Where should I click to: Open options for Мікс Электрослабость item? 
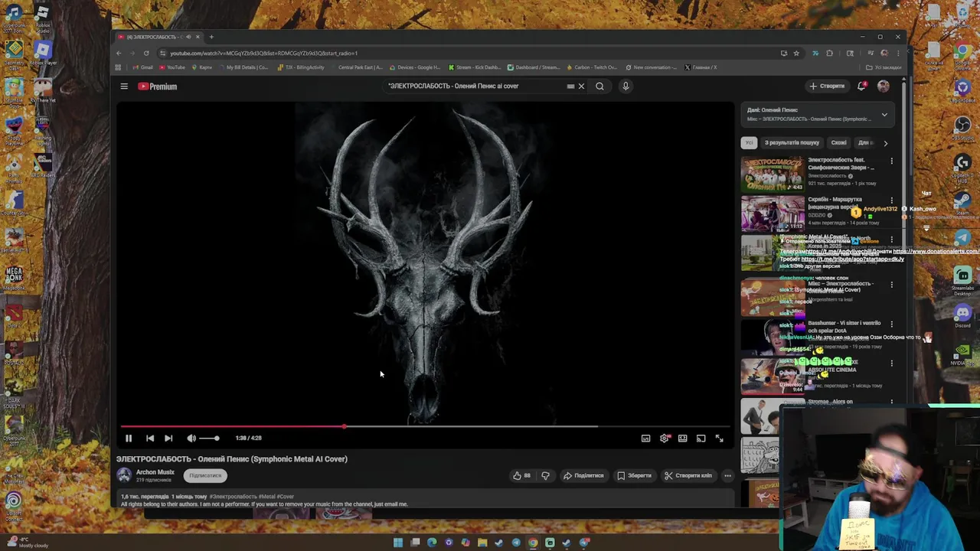click(x=891, y=285)
